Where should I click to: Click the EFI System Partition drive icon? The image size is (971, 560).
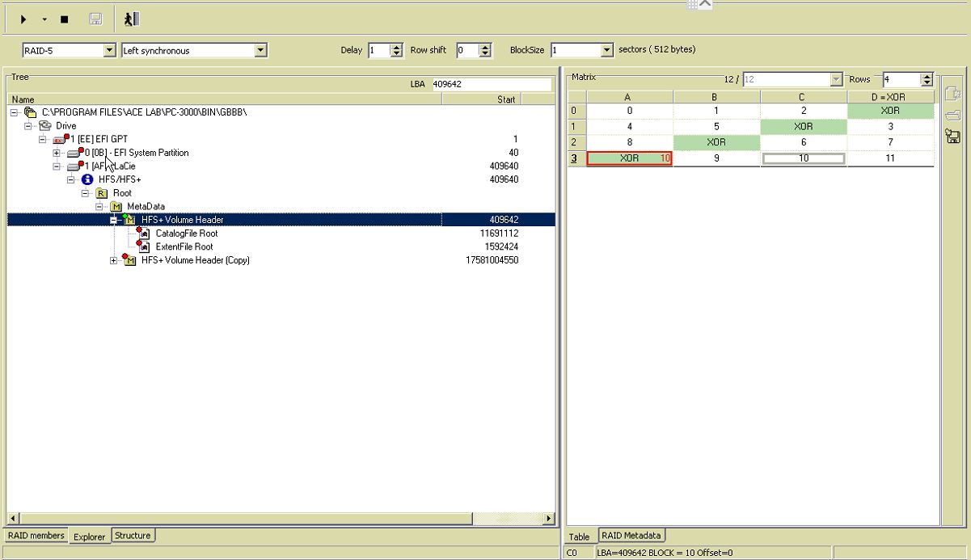point(75,153)
